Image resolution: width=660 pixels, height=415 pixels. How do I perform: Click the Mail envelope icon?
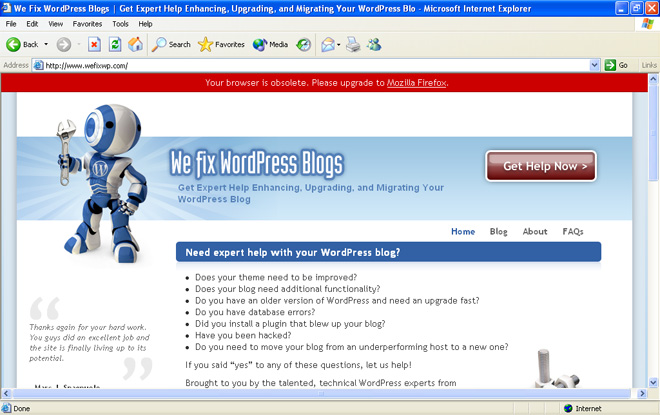(328, 44)
